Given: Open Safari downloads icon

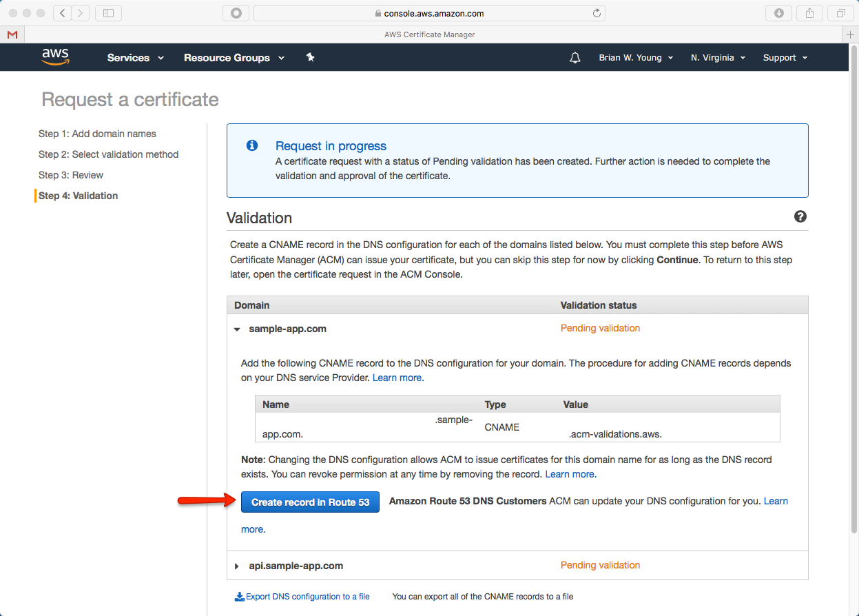Looking at the screenshot, I should tap(779, 13).
